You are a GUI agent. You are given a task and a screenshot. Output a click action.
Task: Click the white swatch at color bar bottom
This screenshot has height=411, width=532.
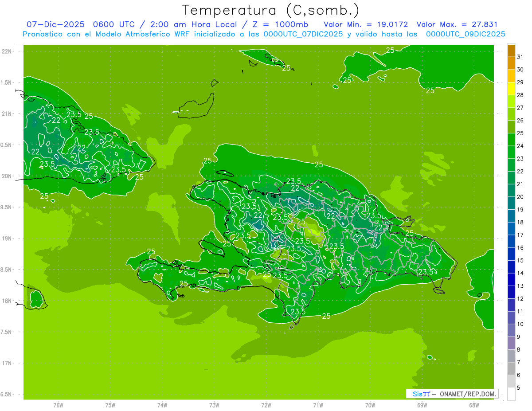[x=511, y=394]
